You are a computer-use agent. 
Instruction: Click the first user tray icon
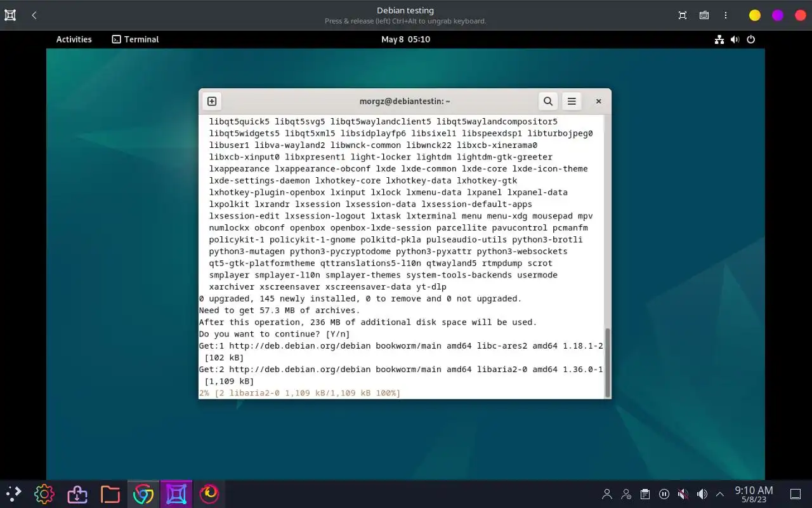click(607, 494)
